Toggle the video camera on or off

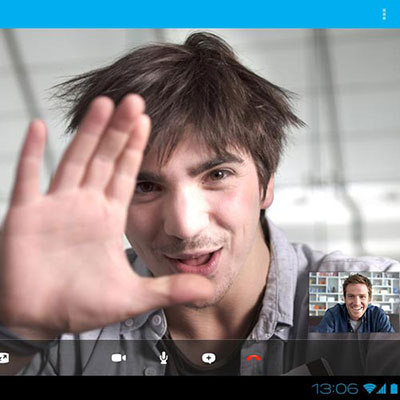119,358
